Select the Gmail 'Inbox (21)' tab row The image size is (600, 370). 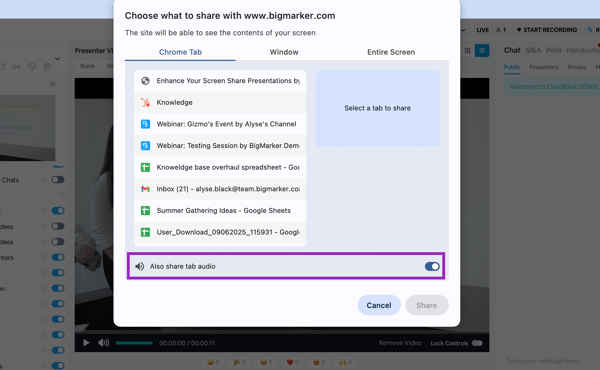point(220,189)
